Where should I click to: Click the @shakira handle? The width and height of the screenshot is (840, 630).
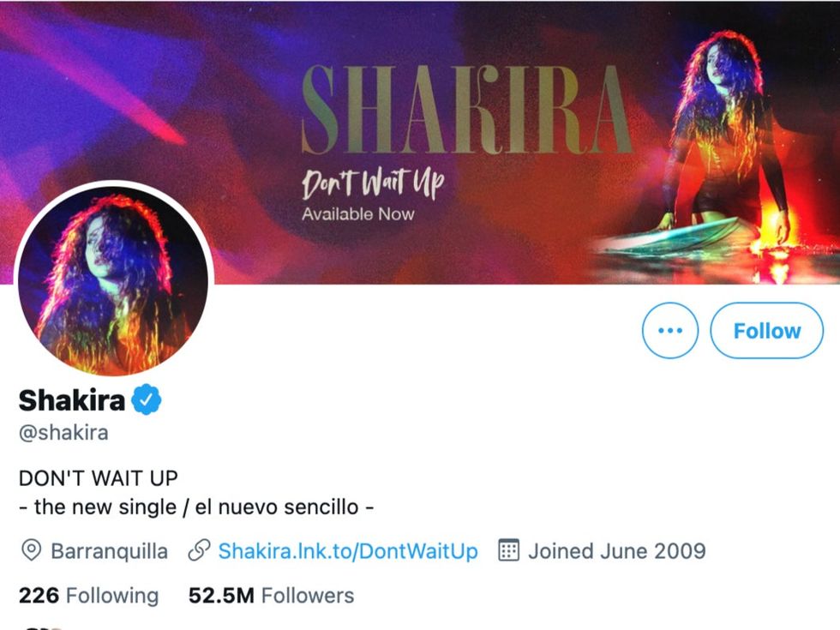(x=63, y=432)
